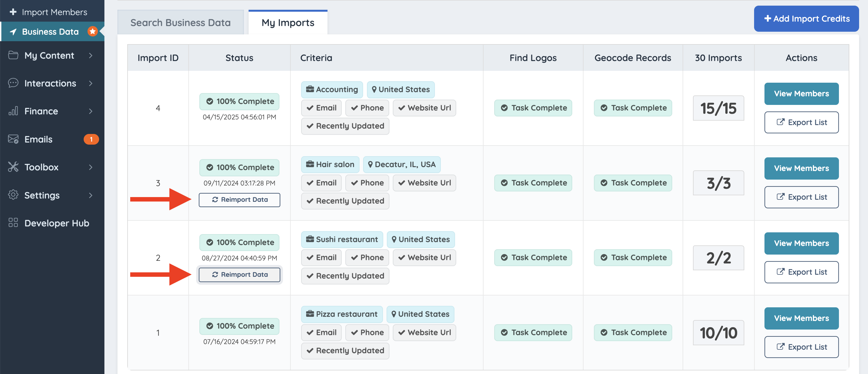The width and height of the screenshot is (868, 374).
Task: Click the Emails envelope icon
Action: pyautogui.click(x=13, y=139)
